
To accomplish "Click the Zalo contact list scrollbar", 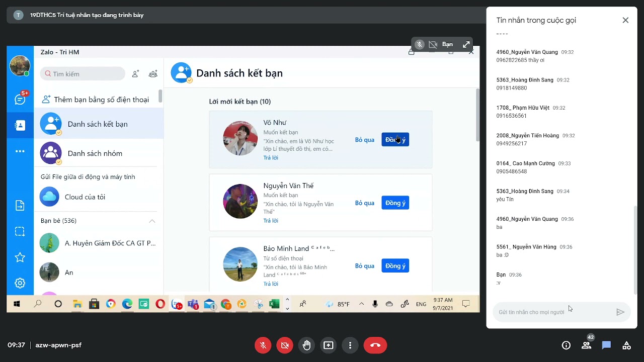I will coord(160,97).
